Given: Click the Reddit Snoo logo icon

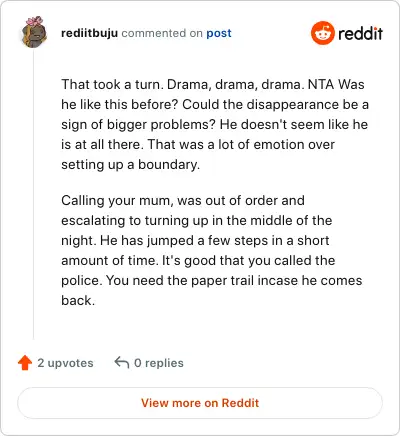Looking at the screenshot, I should point(322,33).
